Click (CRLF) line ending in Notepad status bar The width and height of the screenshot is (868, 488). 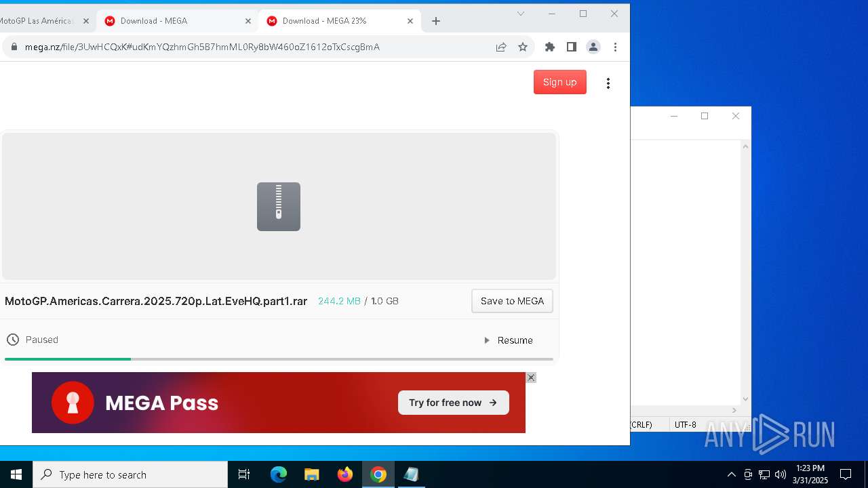pyautogui.click(x=641, y=425)
